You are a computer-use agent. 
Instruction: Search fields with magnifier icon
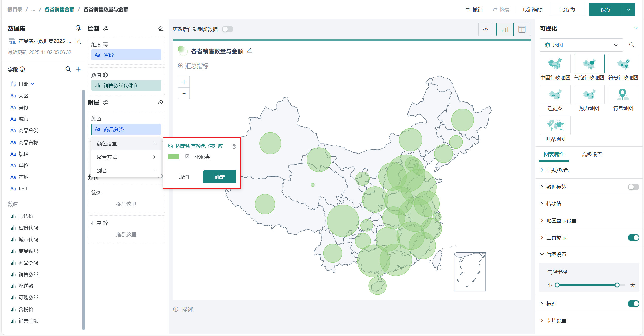[68, 69]
